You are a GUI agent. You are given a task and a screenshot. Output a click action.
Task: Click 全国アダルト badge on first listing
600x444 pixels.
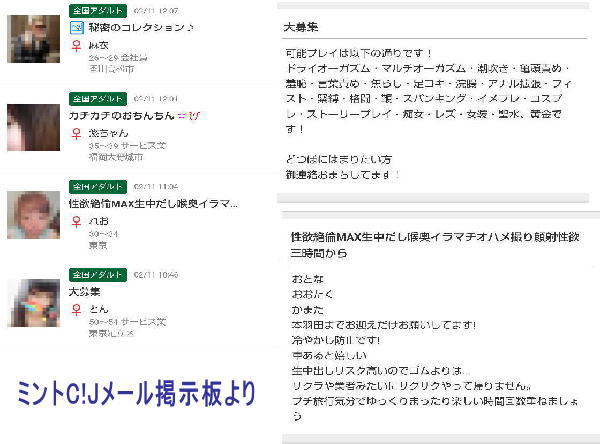pyautogui.click(x=96, y=10)
